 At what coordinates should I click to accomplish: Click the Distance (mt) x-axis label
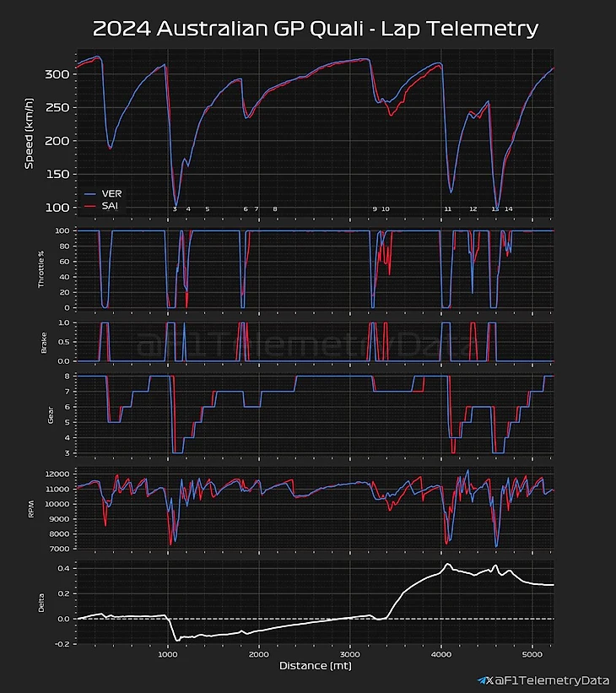pyautogui.click(x=315, y=667)
